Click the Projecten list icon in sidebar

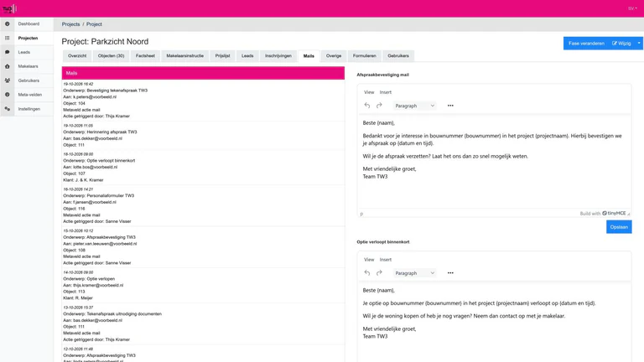click(7, 39)
